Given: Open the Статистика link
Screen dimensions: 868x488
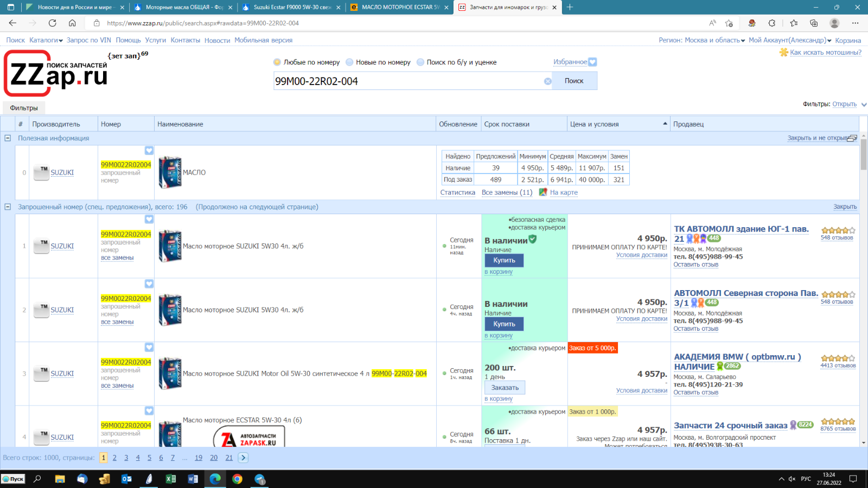Looking at the screenshot, I should tap(458, 192).
